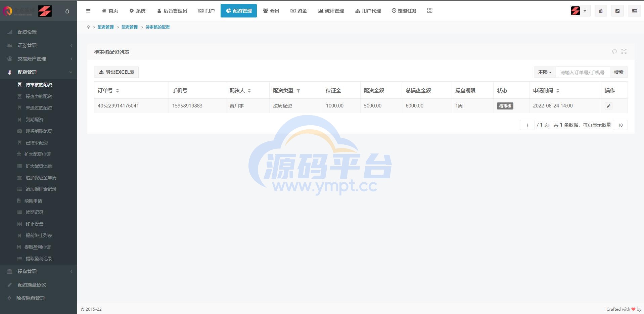Image resolution: width=644 pixels, height=314 pixels.
Task: Select 配资管理 top navigation tab
Action: coord(239,11)
